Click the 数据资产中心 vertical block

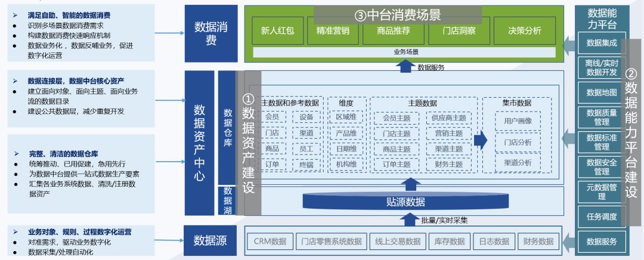(x=200, y=143)
